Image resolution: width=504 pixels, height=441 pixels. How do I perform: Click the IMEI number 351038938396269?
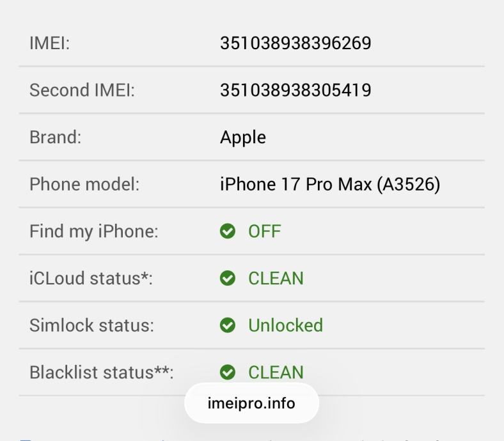tap(295, 43)
